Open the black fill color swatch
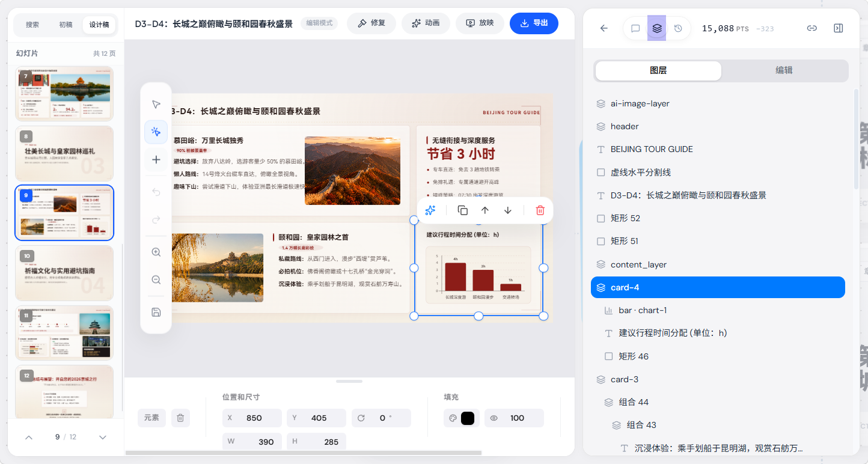Screen dimensions: 868x464 (x=468, y=418)
